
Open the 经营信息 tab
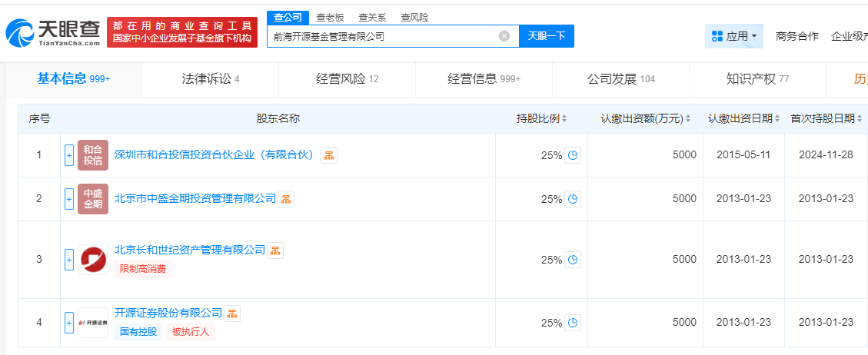tap(484, 79)
